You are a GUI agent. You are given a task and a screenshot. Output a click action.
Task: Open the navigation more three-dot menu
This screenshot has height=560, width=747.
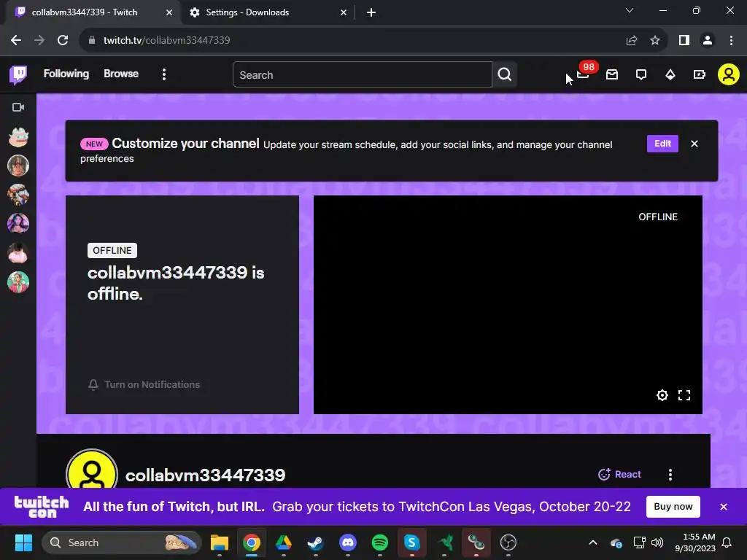pos(164,74)
